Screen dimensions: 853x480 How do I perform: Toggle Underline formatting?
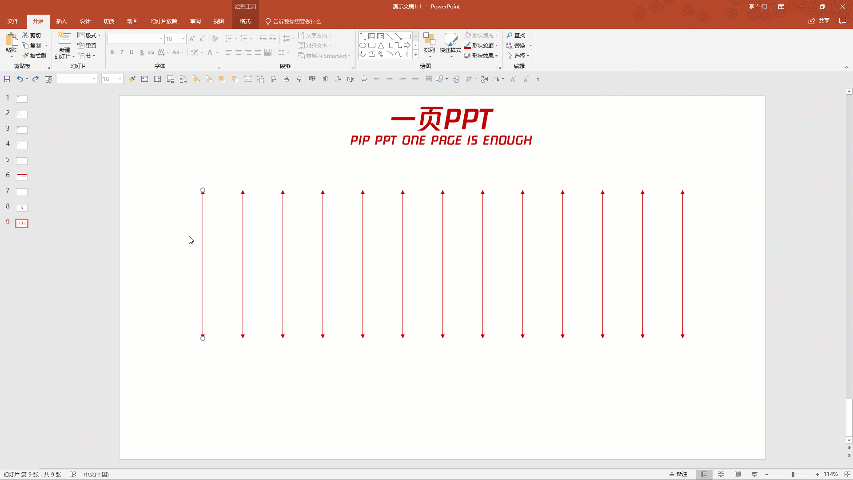tap(131, 53)
